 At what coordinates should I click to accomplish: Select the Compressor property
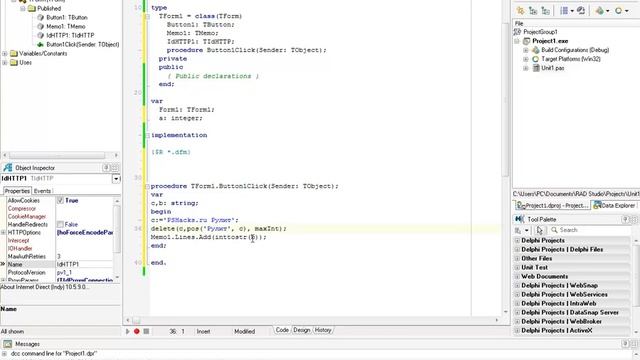[22, 209]
